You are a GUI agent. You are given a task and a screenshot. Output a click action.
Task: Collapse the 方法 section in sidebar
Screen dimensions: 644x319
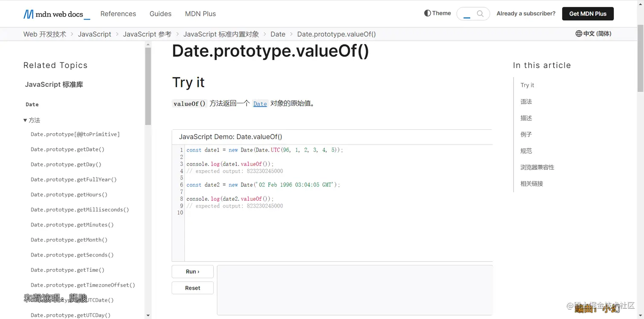click(32, 120)
